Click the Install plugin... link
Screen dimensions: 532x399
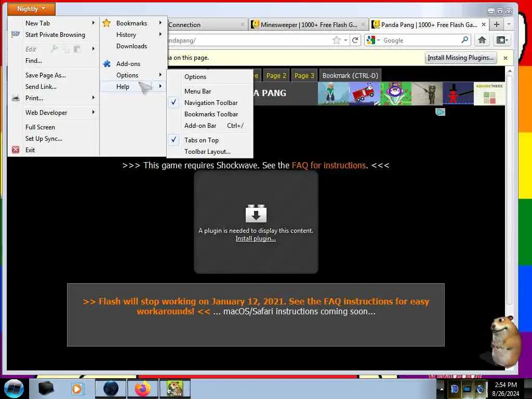(256, 238)
